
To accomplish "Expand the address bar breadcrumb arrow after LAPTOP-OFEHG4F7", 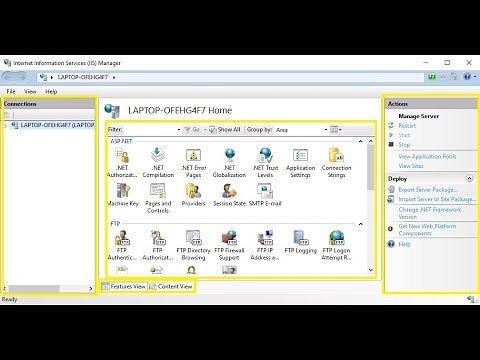I will pos(114,77).
